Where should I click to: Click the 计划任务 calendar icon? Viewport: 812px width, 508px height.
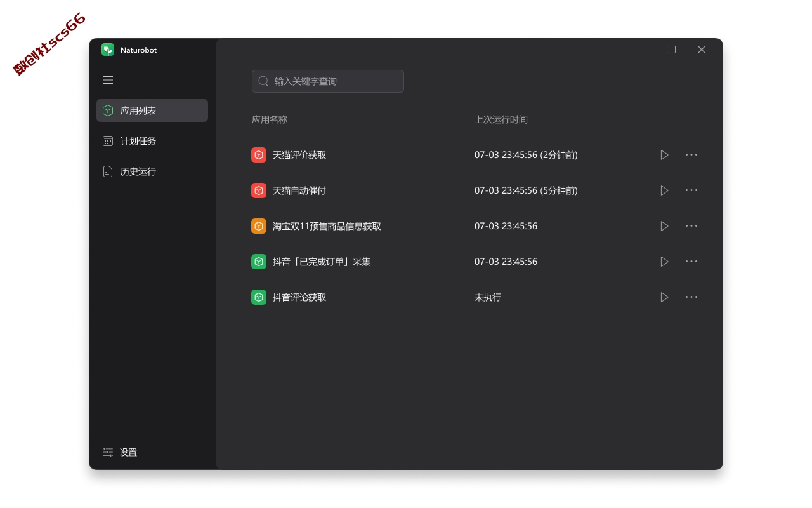click(108, 141)
